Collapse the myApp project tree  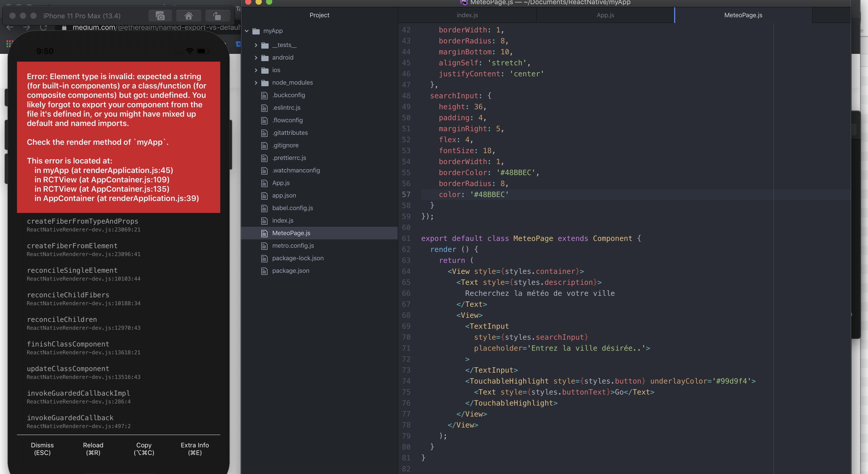247,31
